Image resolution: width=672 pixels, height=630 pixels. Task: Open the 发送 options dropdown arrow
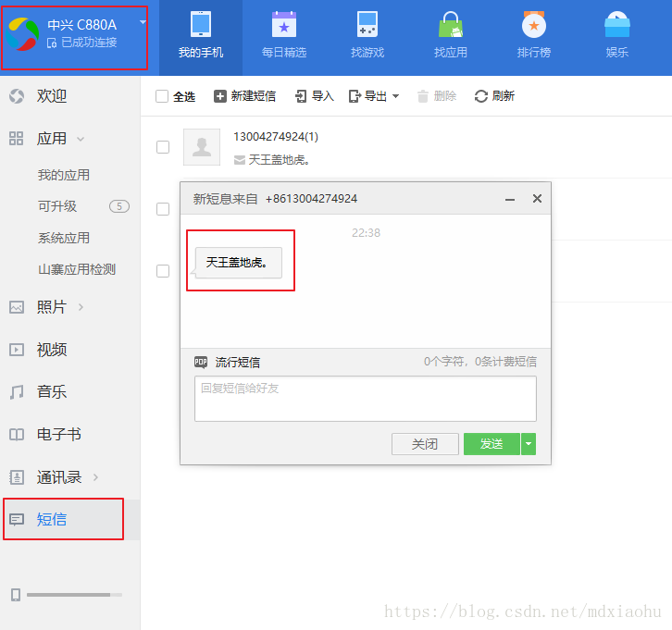point(529,444)
